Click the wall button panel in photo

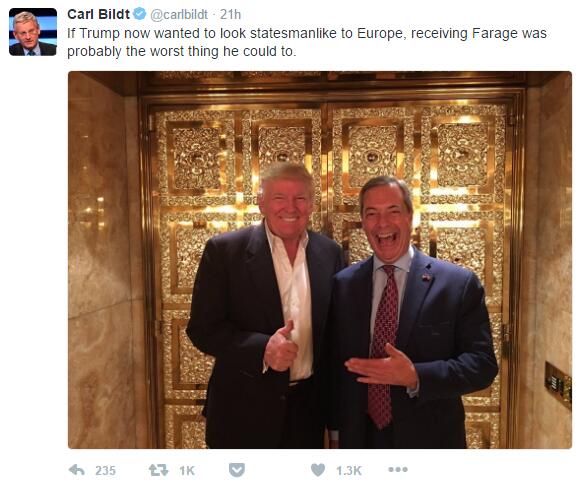(x=558, y=384)
